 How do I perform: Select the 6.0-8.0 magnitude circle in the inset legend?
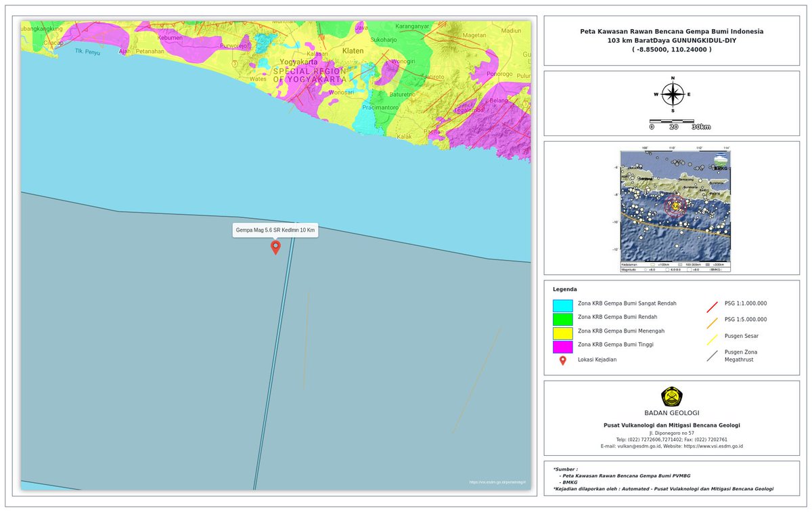[x=669, y=270]
